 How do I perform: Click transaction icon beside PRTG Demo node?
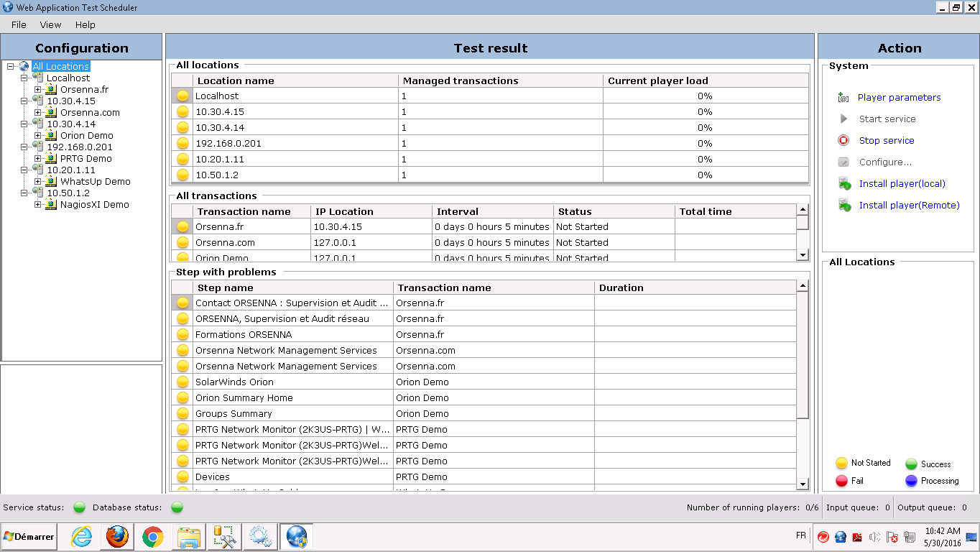51,158
